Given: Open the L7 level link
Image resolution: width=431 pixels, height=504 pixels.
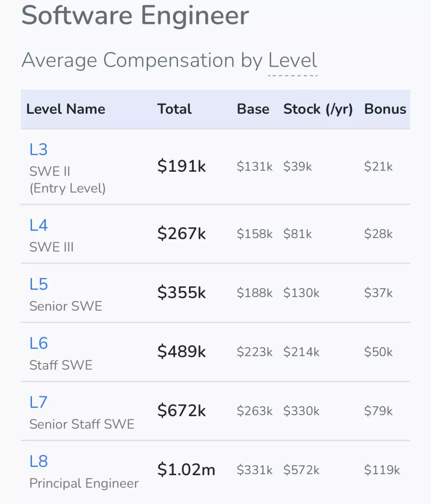Looking at the screenshot, I should (x=39, y=402).
